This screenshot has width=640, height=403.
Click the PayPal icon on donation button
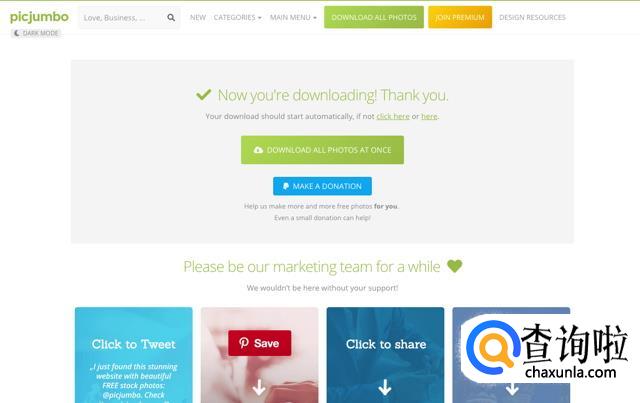click(286, 186)
